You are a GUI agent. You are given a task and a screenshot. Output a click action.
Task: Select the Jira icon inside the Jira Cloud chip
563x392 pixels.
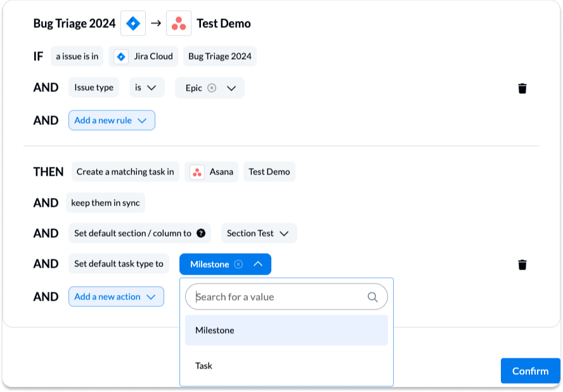(x=120, y=56)
